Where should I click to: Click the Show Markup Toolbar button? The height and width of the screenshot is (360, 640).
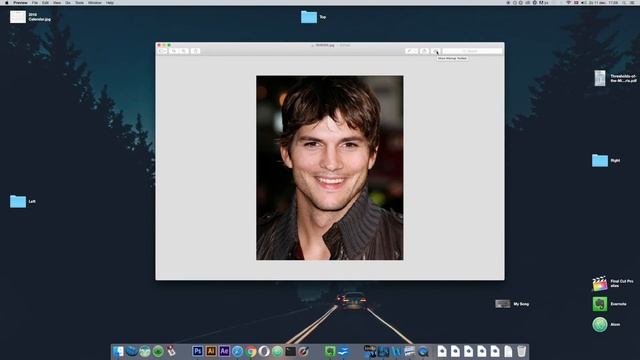(x=436, y=51)
